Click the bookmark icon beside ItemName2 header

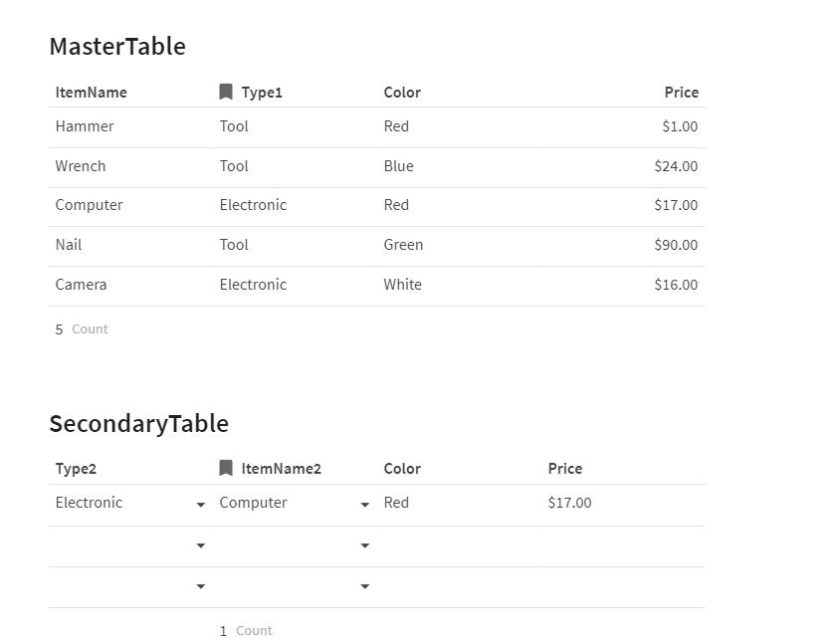coord(226,469)
